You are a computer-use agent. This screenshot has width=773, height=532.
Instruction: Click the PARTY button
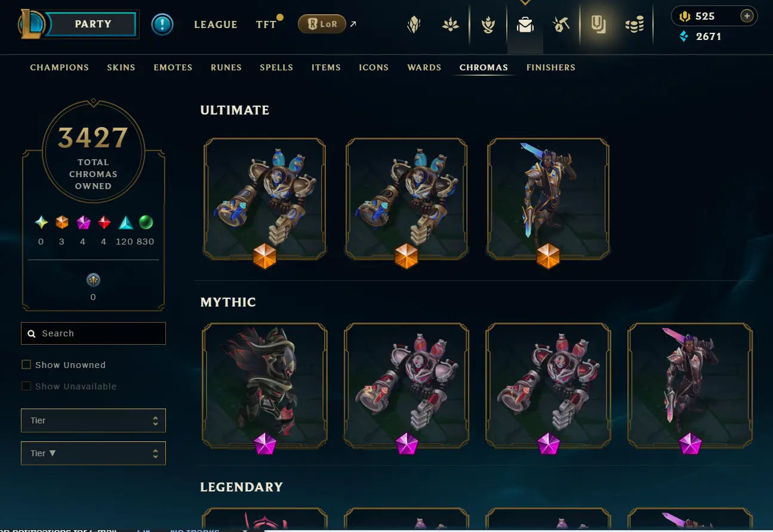click(x=93, y=24)
